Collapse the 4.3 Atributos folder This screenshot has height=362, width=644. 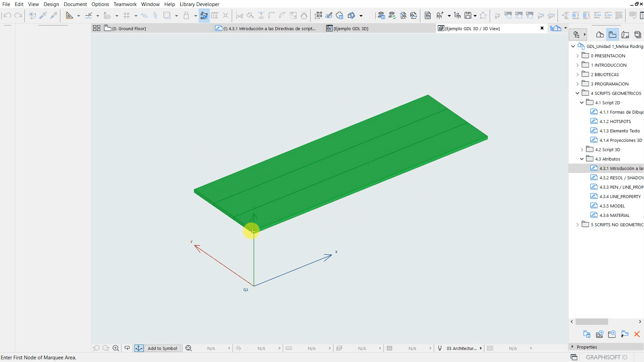582,159
